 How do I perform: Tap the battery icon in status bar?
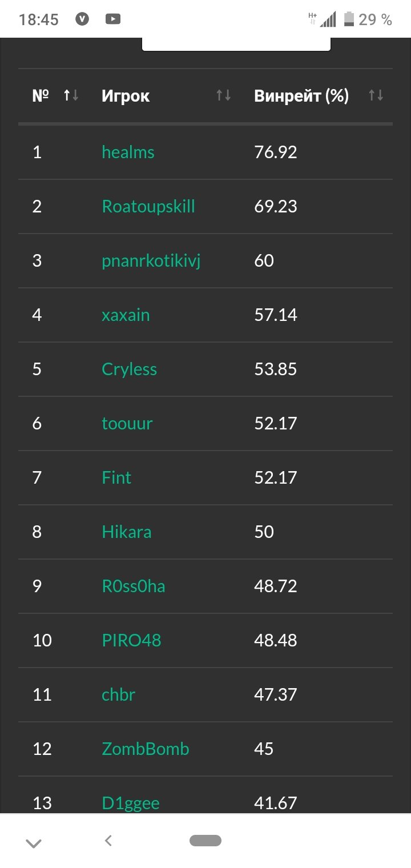coord(349,20)
